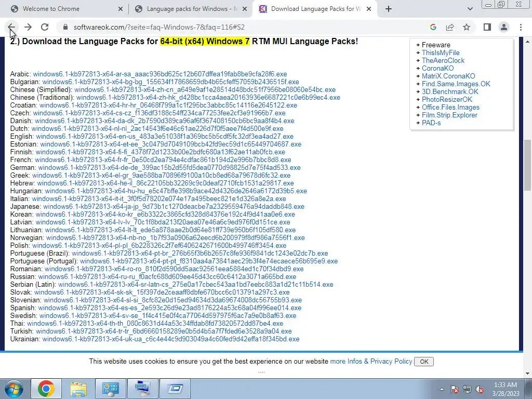Open the Action Center flag icon
Image resolution: width=532 pixels, height=399 pixels.
pos(455,390)
